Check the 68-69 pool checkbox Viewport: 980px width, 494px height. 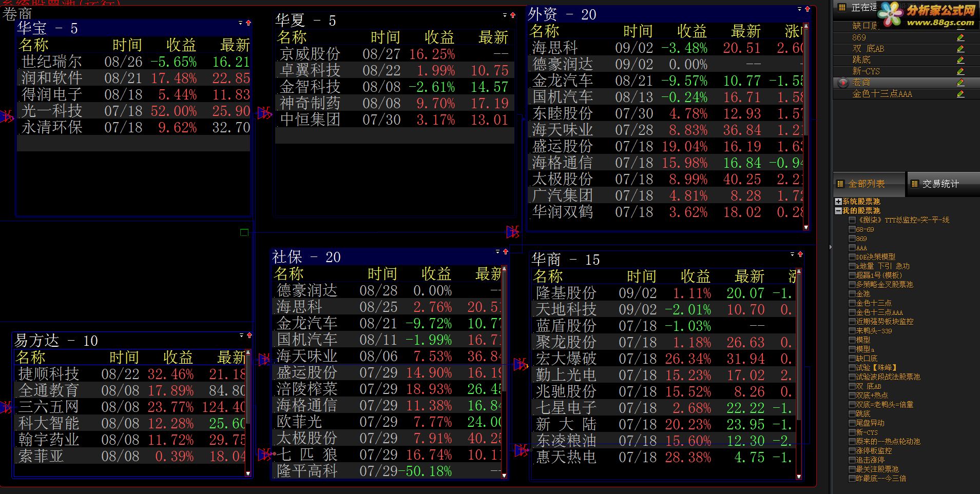click(x=852, y=229)
